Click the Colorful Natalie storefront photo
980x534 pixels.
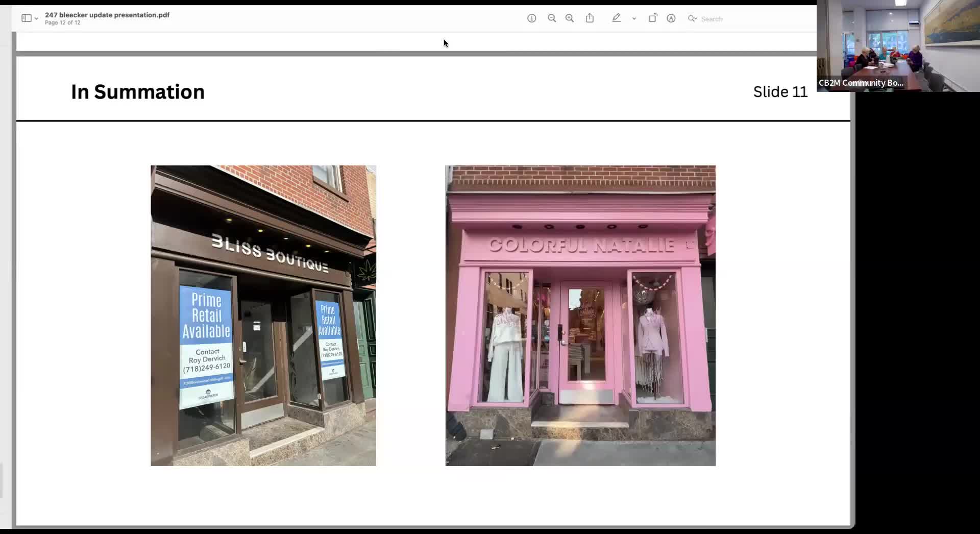(x=580, y=315)
